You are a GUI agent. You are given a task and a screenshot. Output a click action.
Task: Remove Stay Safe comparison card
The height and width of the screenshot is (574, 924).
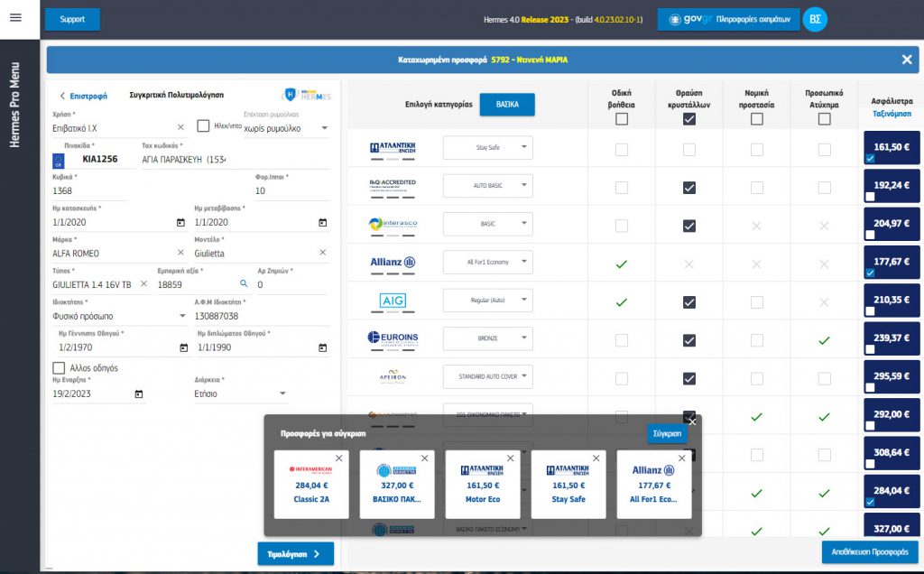(596, 458)
